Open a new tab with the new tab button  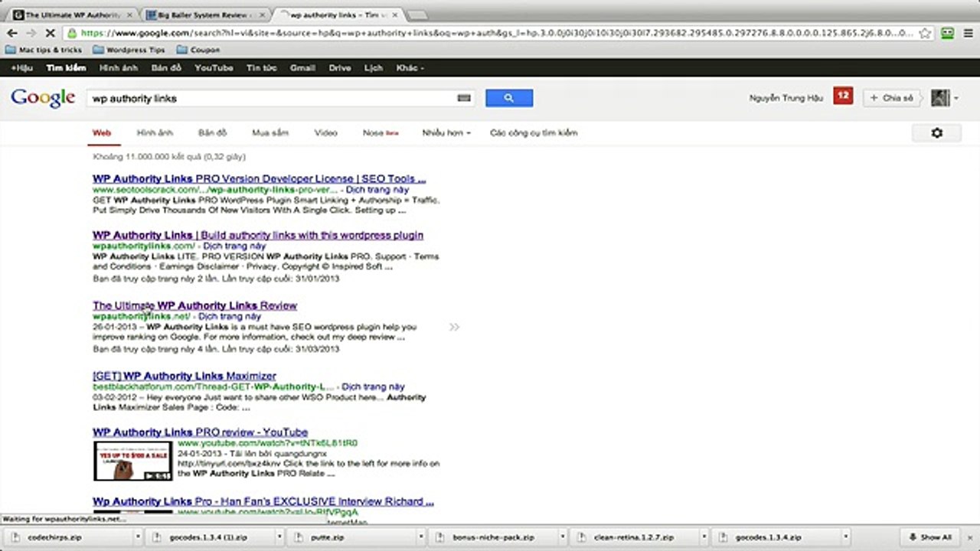tap(417, 15)
